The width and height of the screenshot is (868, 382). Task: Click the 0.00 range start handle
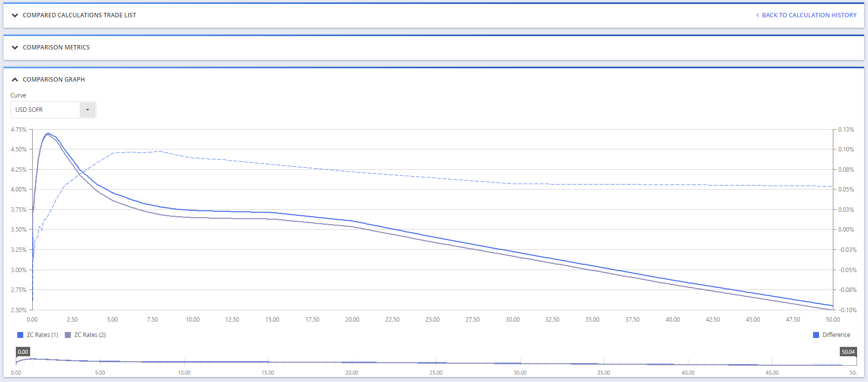pyautogui.click(x=23, y=352)
